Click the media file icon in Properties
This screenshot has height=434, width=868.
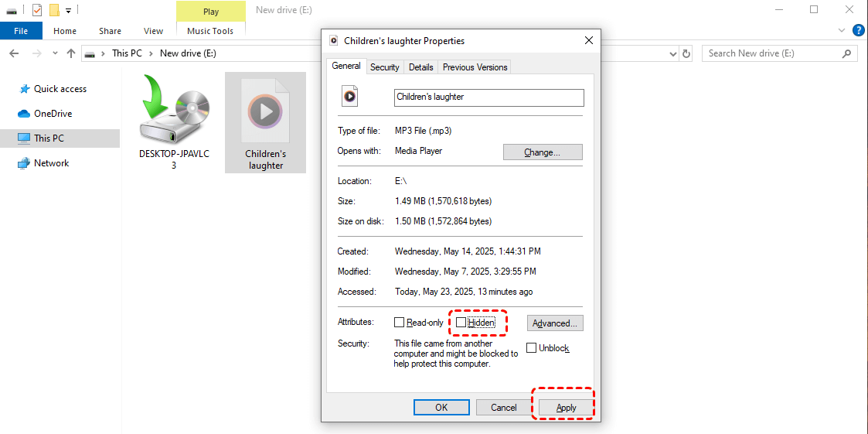click(349, 97)
